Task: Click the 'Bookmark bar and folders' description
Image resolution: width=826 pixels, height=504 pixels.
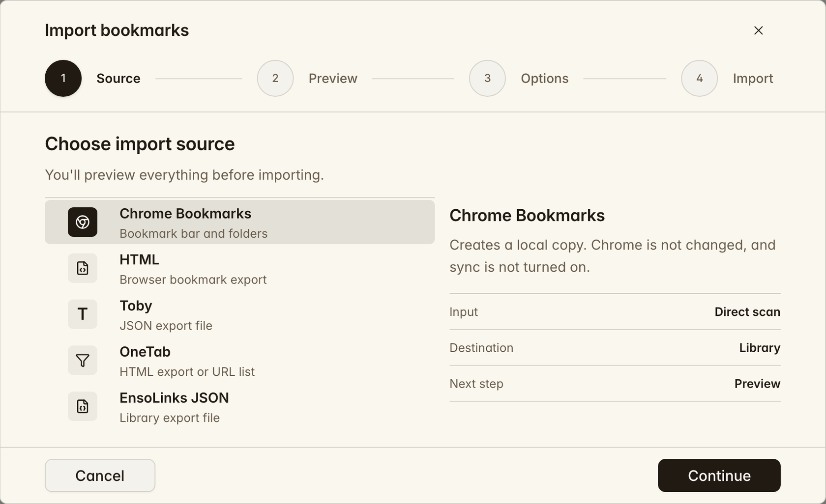Action: pos(194,233)
